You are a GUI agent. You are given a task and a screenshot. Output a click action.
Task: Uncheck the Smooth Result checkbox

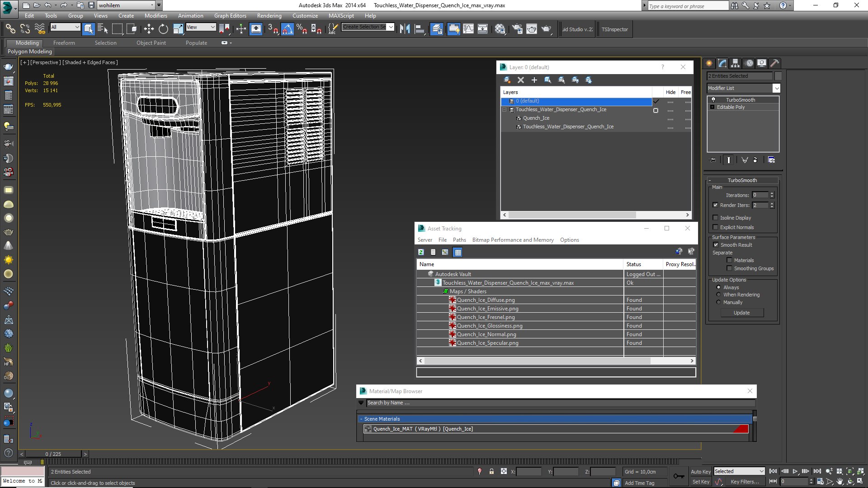(x=716, y=245)
